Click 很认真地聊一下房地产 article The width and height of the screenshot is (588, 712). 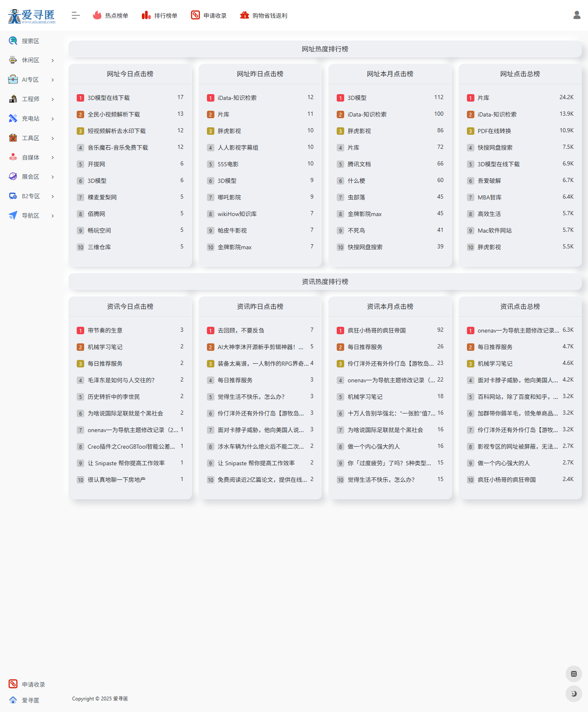[117, 480]
